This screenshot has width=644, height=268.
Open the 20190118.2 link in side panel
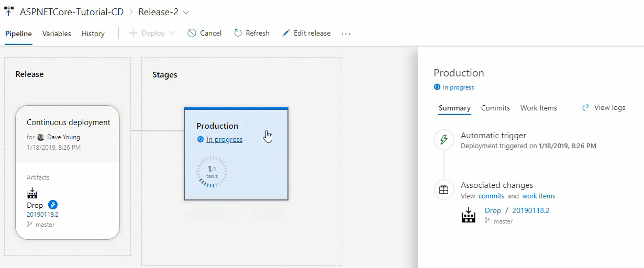pos(531,210)
